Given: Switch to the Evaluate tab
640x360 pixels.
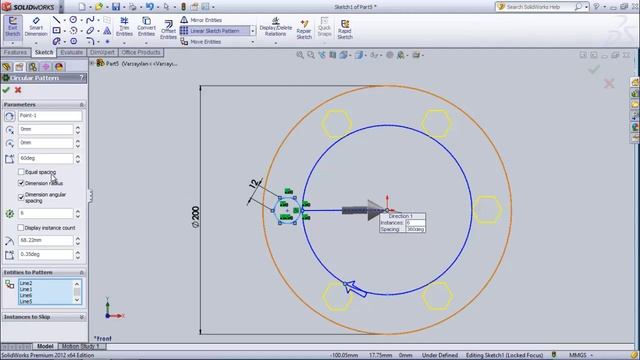Looking at the screenshot, I should coord(71,52).
